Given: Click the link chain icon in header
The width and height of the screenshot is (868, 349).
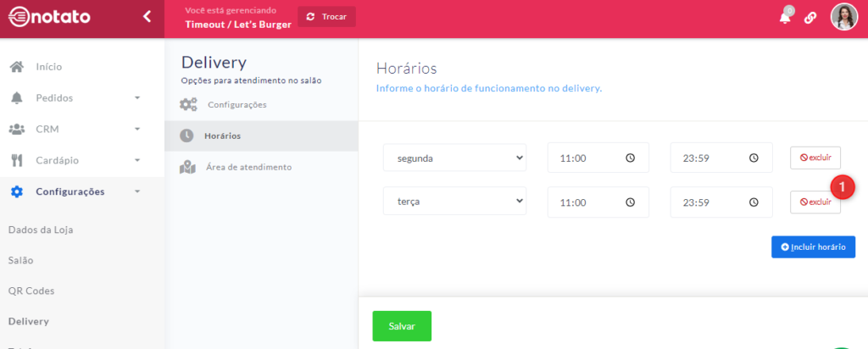Looking at the screenshot, I should click(x=810, y=18).
